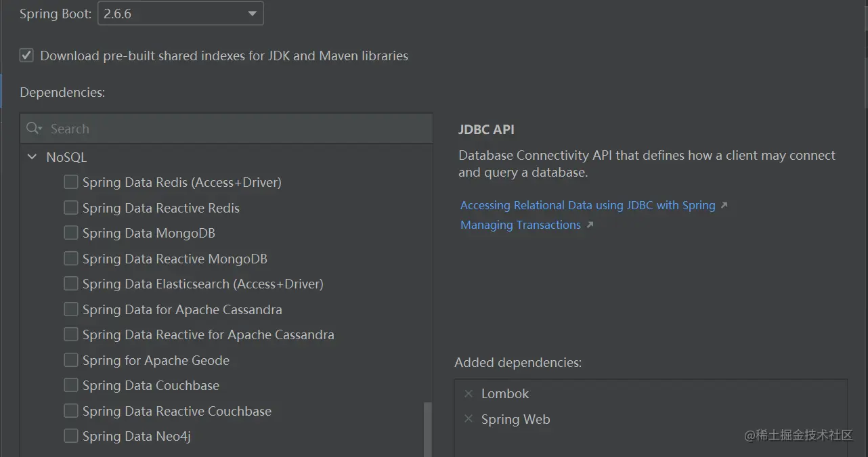Click external-link arrow after JDBC with Spring link
This screenshot has height=457, width=868.
tap(724, 205)
